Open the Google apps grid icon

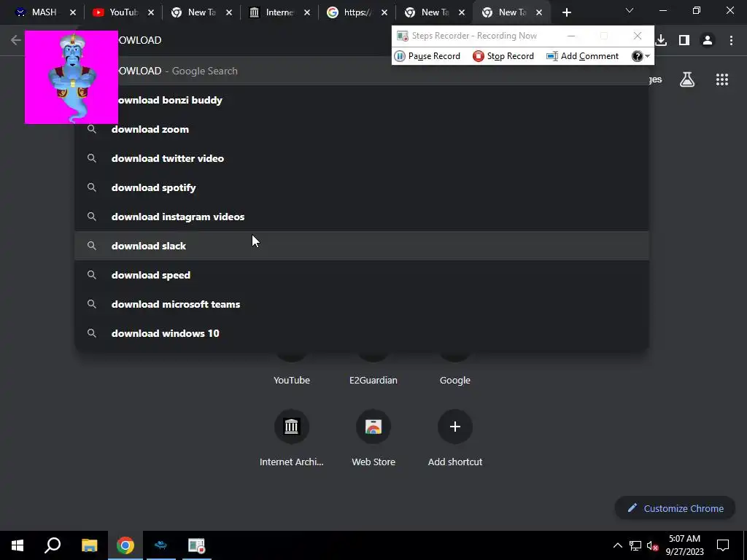point(721,79)
